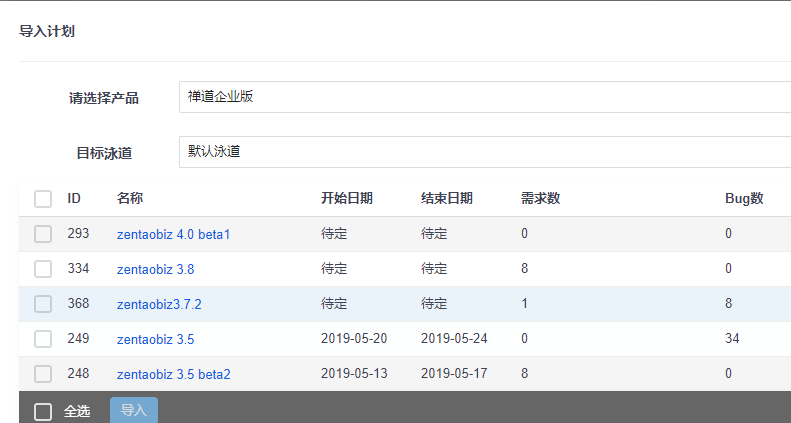Screen dimensions: 791x423
Task: Click Bug count 34 for zentaobiz 3.5
Action: click(x=732, y=338)
